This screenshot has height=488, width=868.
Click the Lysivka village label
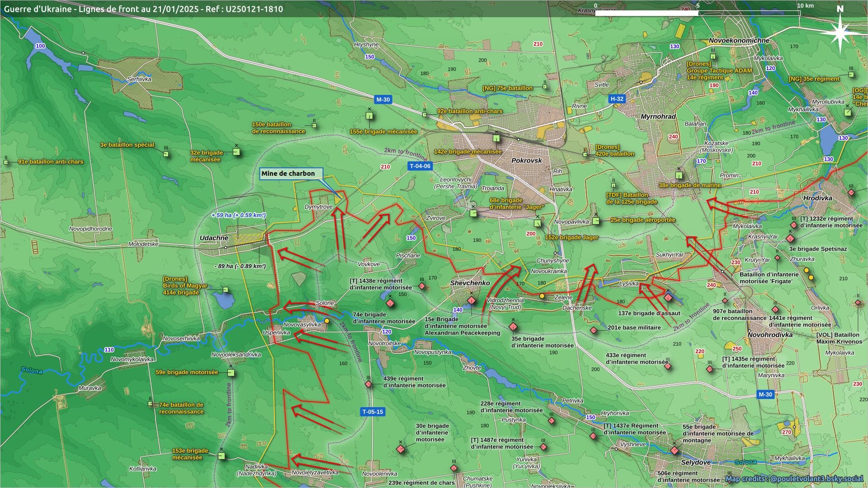[629, 284]
